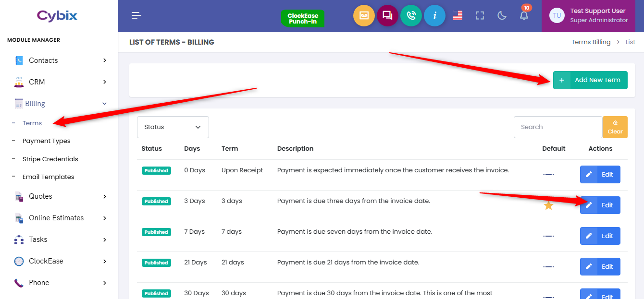
Task: Click Terms Billing breadcrumb link
Action: pos(591,42)
